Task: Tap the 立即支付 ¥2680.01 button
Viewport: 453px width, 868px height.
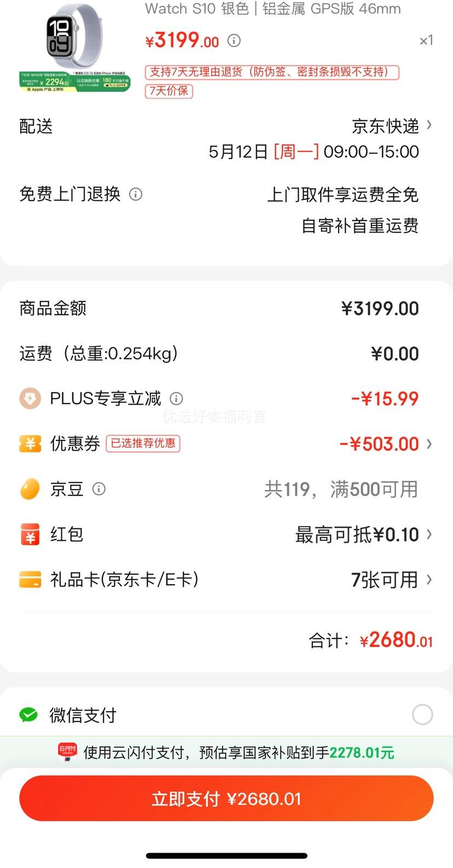Action: (x=226, y=799)
